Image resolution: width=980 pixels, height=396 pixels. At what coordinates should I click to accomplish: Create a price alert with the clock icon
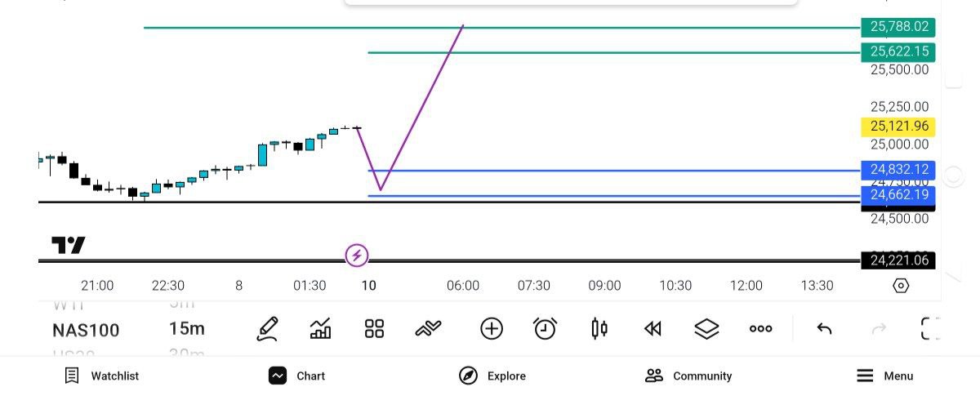(x=545, y=329)
